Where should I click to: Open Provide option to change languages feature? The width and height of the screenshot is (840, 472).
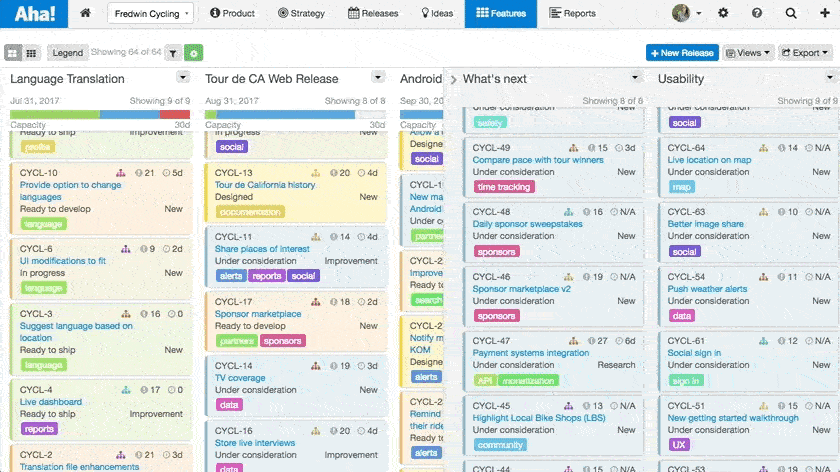(70, 191)
